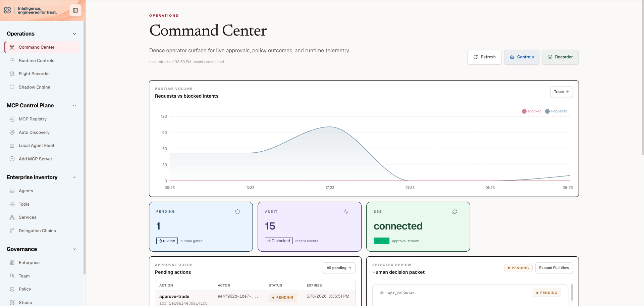This screenshot has width=644, height=306.
Task: Go to Shadow Engine
Action: pos(42,87)
